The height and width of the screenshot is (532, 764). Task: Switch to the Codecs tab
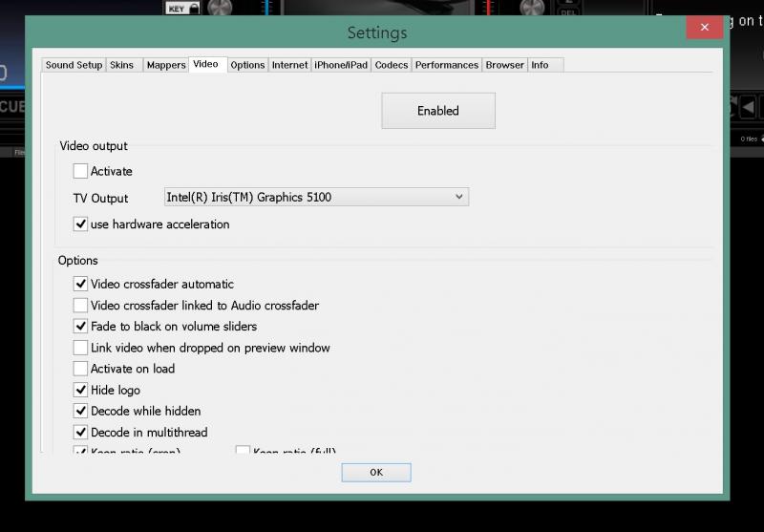pyautogui.click(x=392, y=65)
